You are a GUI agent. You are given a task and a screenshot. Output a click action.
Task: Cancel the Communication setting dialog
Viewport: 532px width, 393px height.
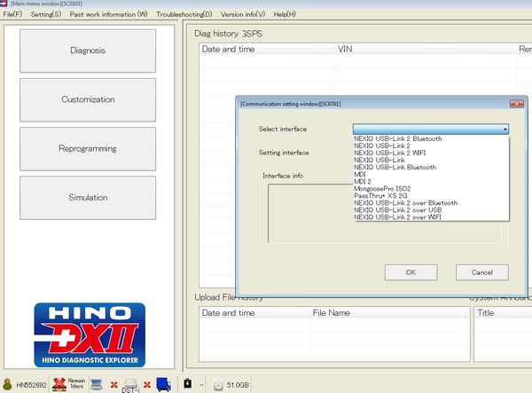[481, 272]
